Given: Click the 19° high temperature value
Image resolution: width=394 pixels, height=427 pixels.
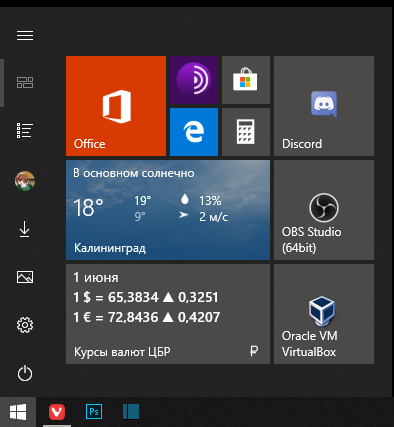Looking at the screenshot, I should 143,201.
